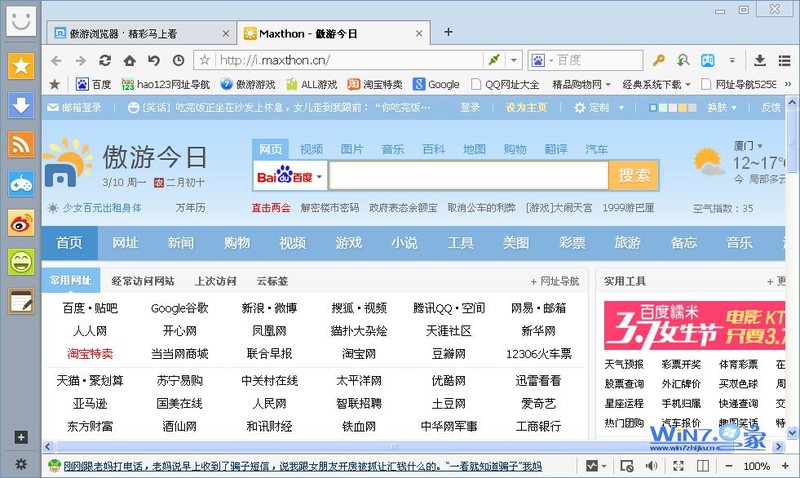Open 百度·贴吧 site link

90,308
